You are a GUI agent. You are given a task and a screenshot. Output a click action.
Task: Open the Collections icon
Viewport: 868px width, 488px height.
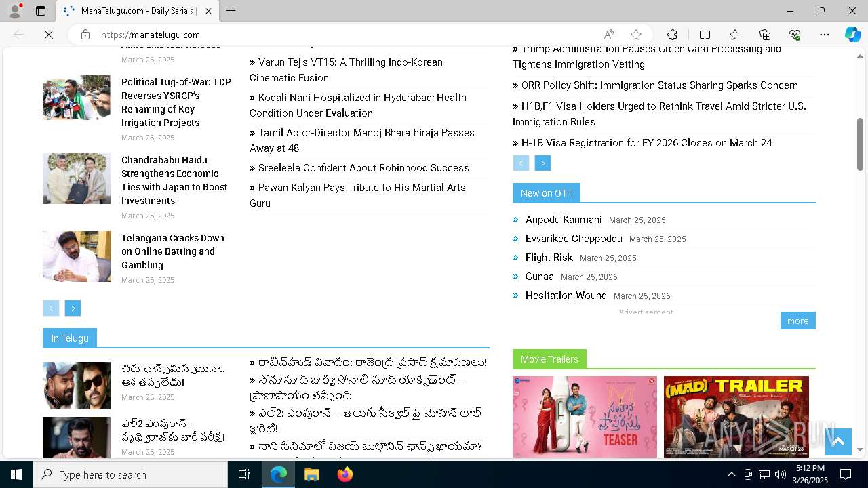point(765,35)
